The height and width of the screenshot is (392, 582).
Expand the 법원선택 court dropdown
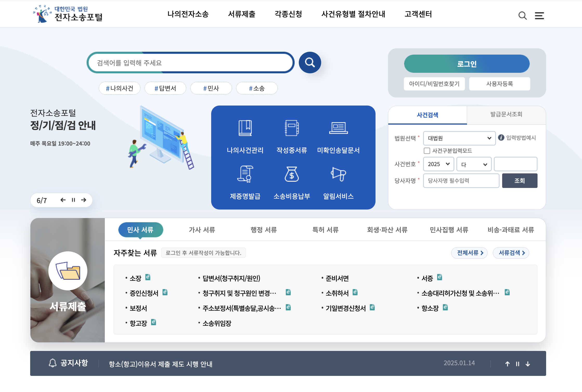tap(459, 138)
